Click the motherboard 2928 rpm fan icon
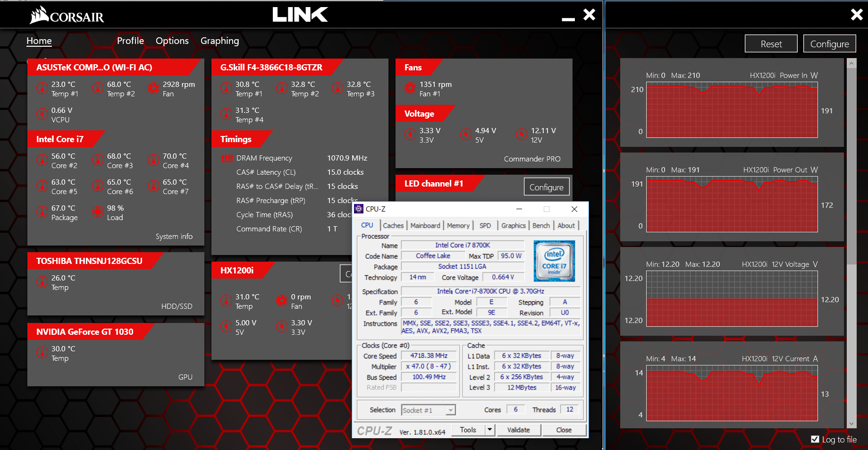This screenshot has height=450, width=868. point(153,88)
